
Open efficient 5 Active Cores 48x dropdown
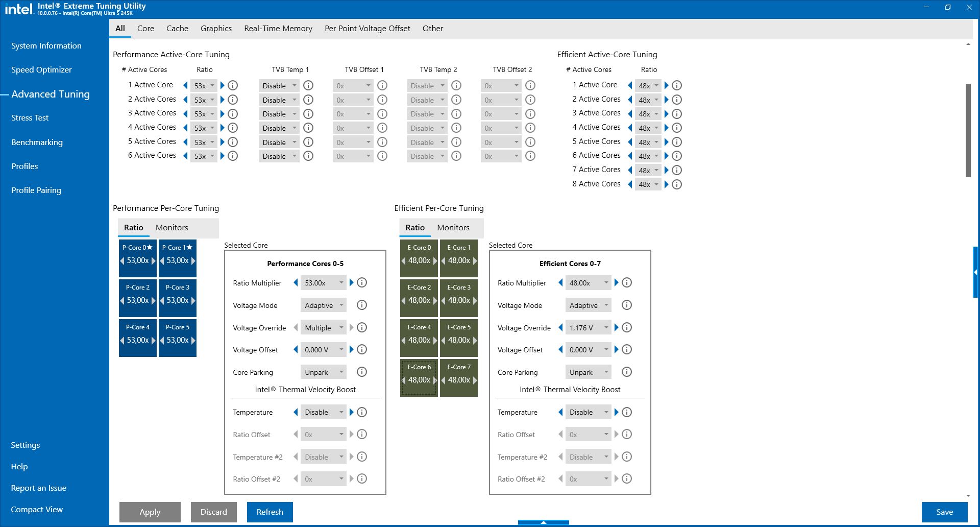tap(648, 142)
